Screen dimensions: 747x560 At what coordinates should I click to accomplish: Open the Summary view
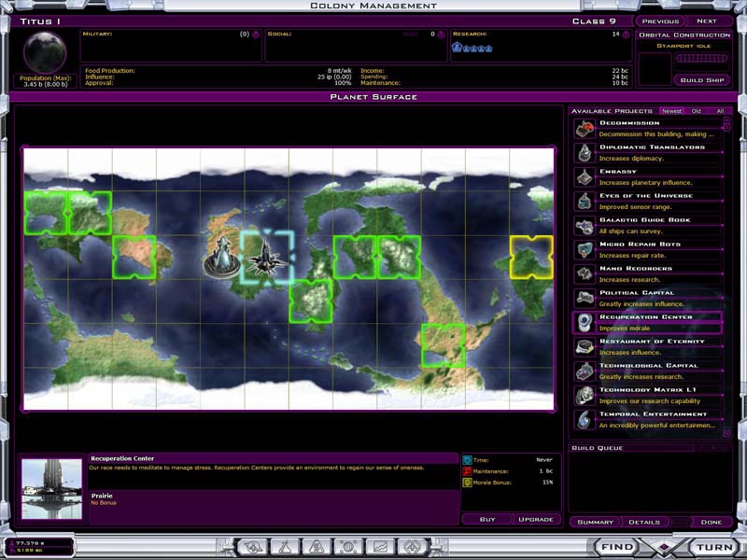[595, 522]
